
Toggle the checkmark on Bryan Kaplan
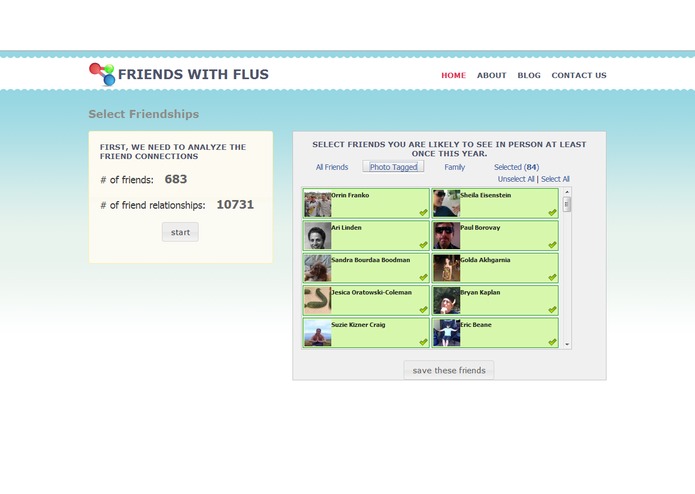(x=552, y=310)
